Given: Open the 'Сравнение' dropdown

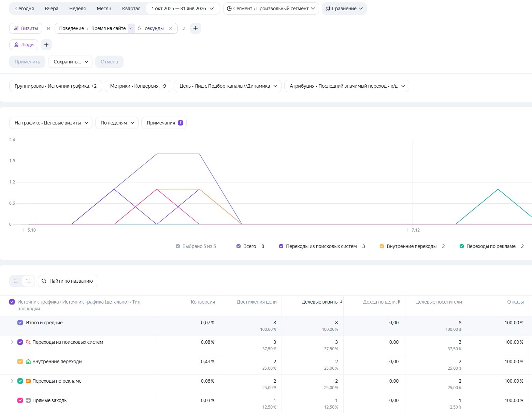Looking at the screenshot, I should pos(344,9).
